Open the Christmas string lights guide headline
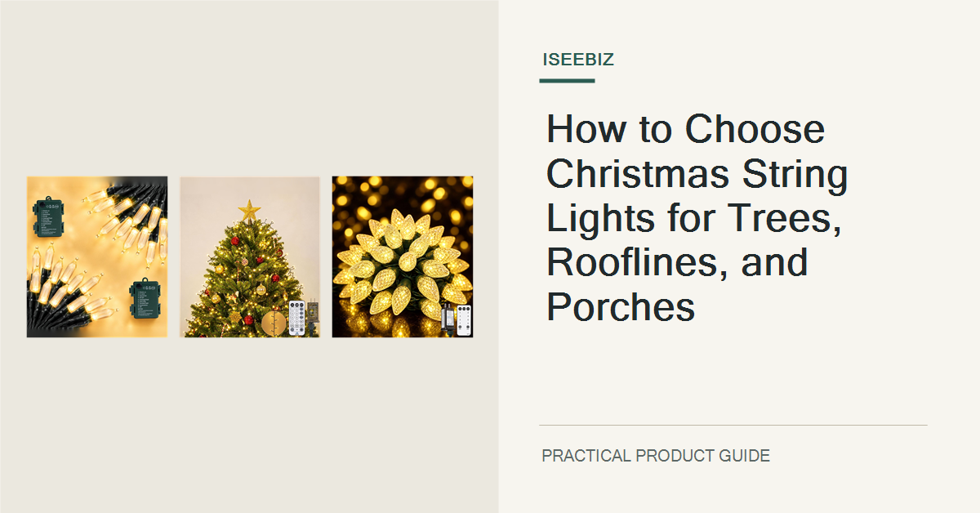 click(x=697, y=219)
